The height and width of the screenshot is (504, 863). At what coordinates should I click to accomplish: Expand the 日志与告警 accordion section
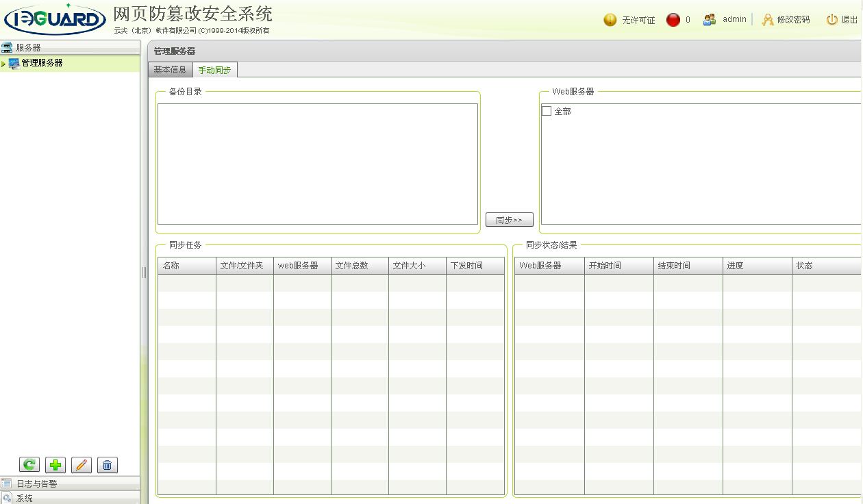click(x=70, y=483)
